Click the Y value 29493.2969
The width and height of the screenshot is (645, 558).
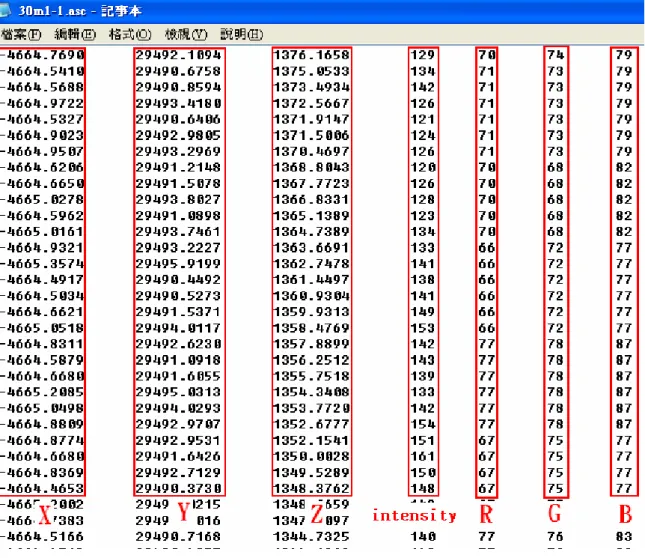coord(179,151)
